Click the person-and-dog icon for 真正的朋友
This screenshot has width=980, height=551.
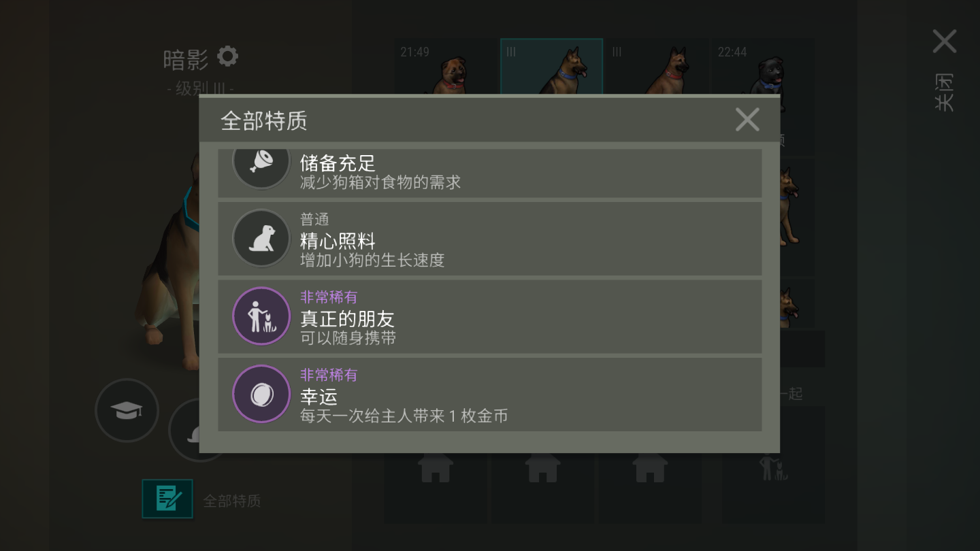261,316
